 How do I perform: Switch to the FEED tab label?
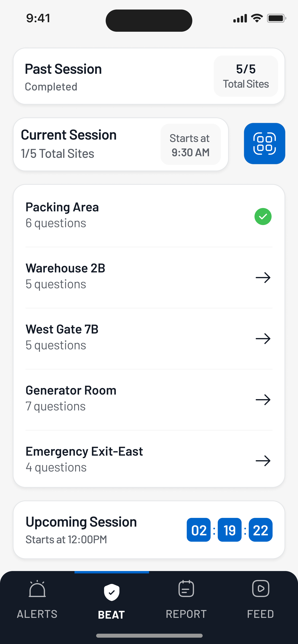pyautogui.click(x=261, y=614)
